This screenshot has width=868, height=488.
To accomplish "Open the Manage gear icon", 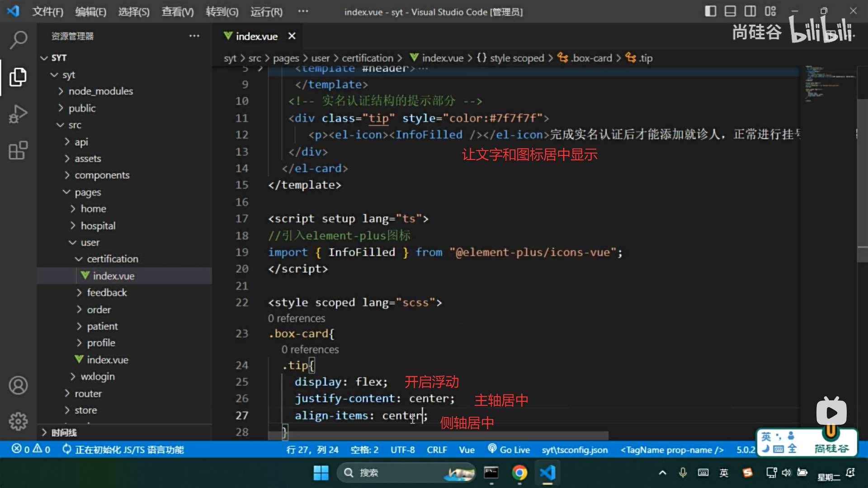I will click(18, 422).
